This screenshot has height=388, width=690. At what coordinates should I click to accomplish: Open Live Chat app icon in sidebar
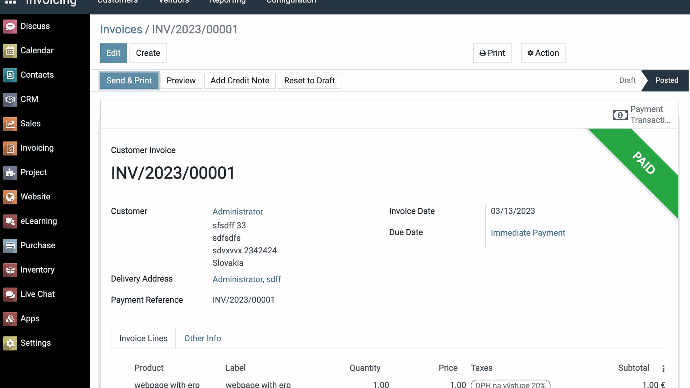10,294
